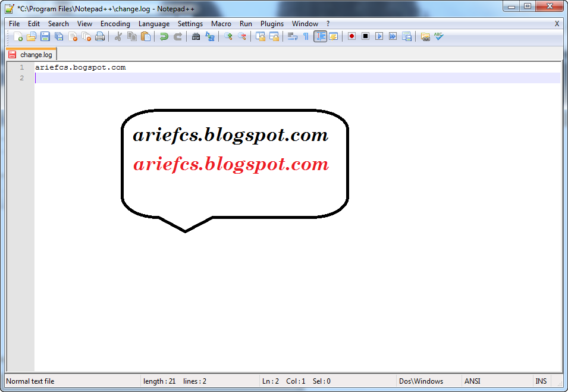Click the New file toolbar icon

18,36
